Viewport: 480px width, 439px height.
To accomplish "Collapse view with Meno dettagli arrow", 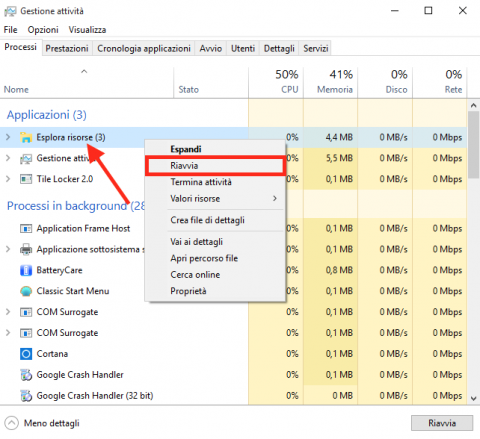I will 12,423.
